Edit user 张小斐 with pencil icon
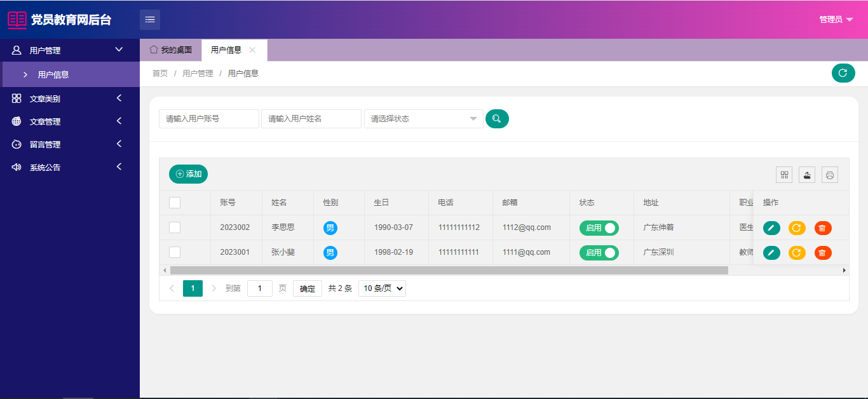 point(771,253)
